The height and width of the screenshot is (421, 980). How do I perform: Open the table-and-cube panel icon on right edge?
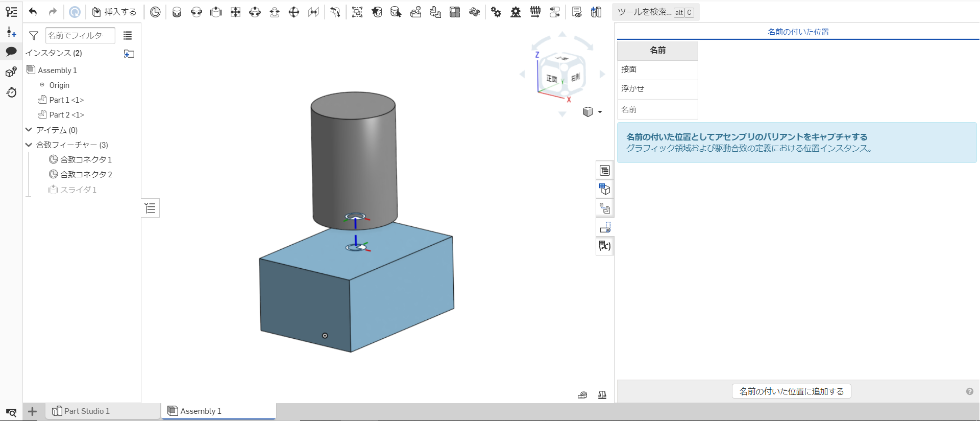tap(605, 190)
